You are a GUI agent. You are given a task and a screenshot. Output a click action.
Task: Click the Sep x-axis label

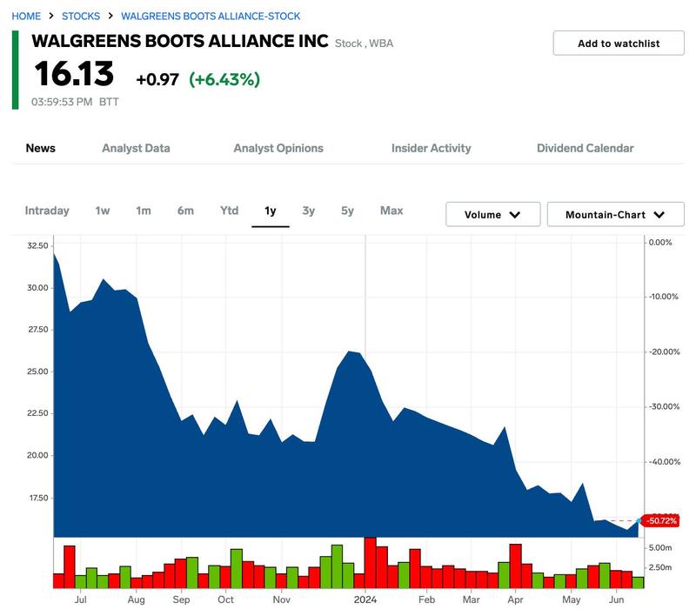(181, 600)
